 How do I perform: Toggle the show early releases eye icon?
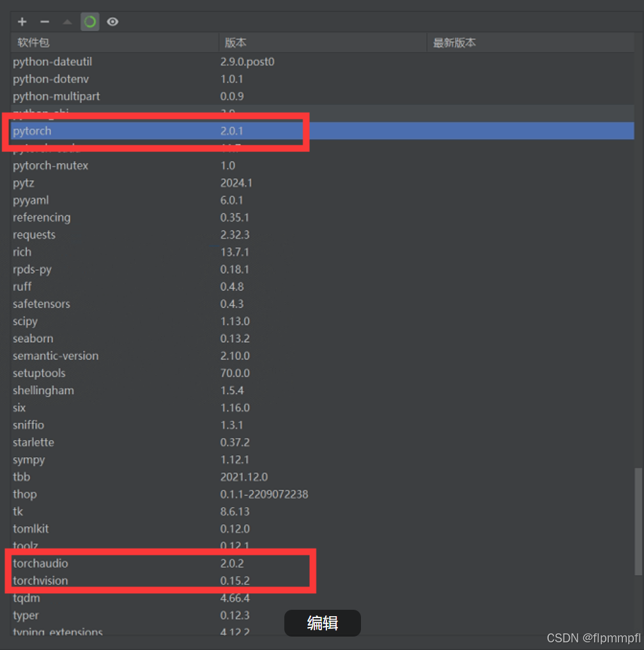(x=112, y=22)
